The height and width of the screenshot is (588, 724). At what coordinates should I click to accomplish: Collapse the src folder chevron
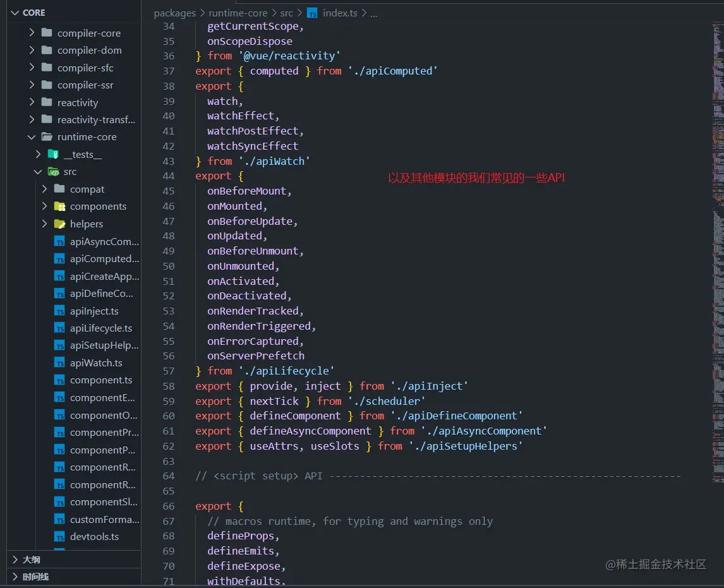pos(38,172)
